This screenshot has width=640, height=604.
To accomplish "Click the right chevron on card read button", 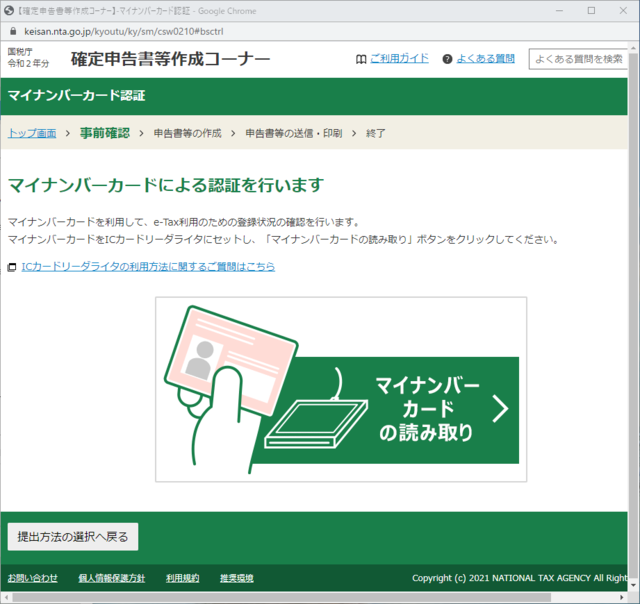I will tap(500, 408).
